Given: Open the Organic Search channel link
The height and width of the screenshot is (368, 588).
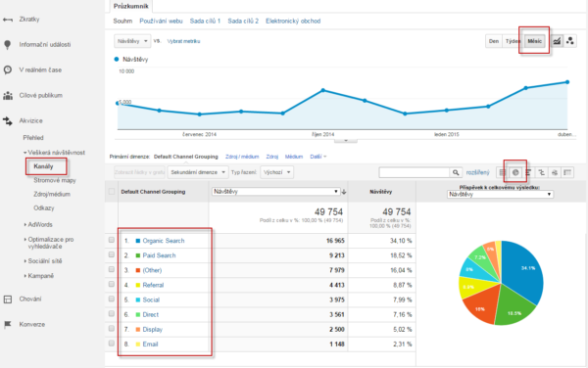Looking at the screenshot, I should click(x=164, y=241).
